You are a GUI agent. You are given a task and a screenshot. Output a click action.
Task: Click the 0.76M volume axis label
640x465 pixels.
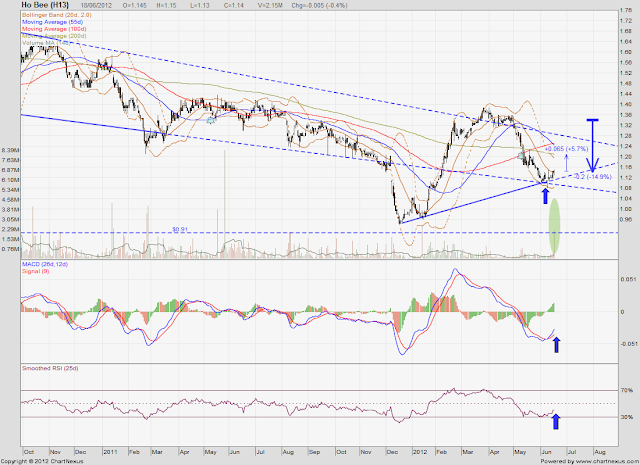point(11,249)
